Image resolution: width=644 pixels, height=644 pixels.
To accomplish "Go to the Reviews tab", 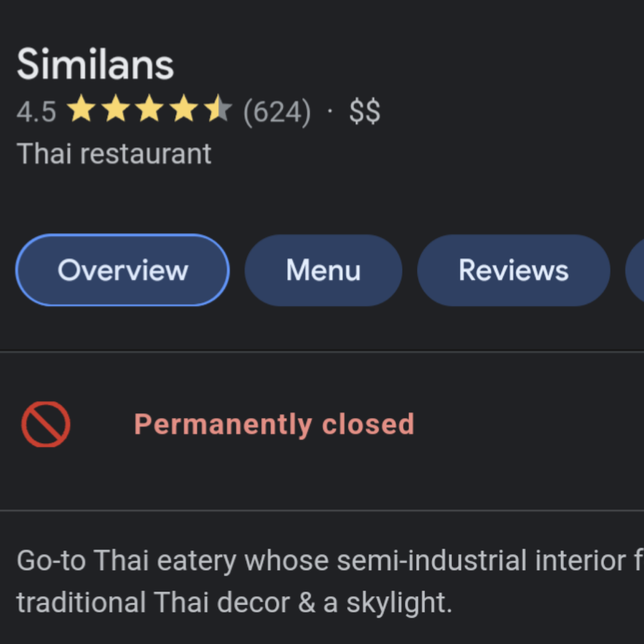I will [x=513, y=270].
